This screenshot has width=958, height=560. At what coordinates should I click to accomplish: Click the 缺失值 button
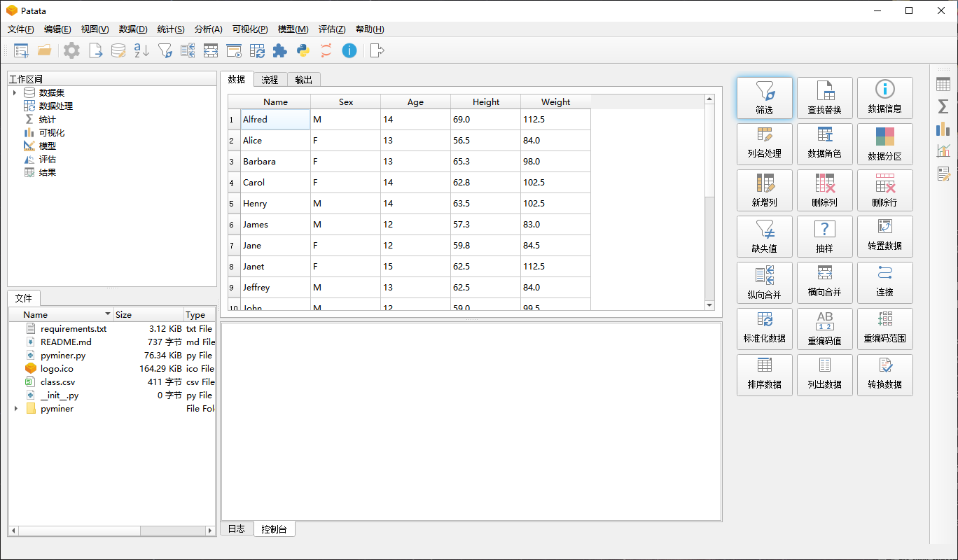[764, 237]
